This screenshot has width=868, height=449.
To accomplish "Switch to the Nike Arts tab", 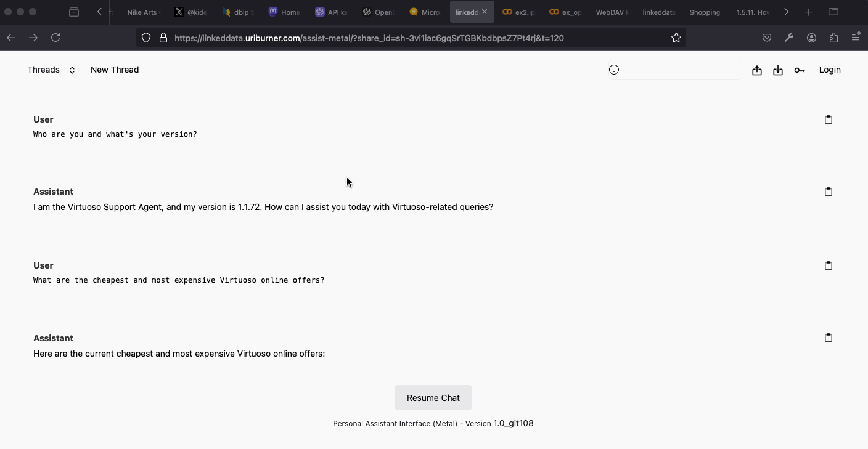I will tap(142, 12).
